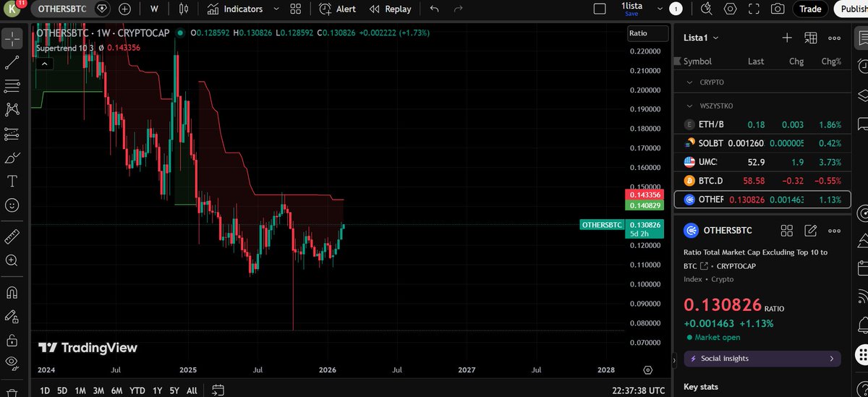Open the forecasting and measurement tools
The image size is (868, 397).
click(x=12, y=134)
